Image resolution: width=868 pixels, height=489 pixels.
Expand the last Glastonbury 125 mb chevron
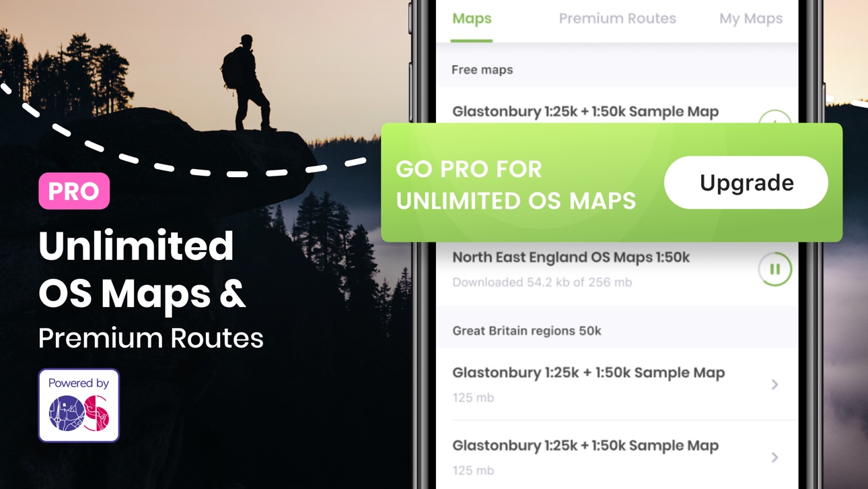click(x=775, y=457)
